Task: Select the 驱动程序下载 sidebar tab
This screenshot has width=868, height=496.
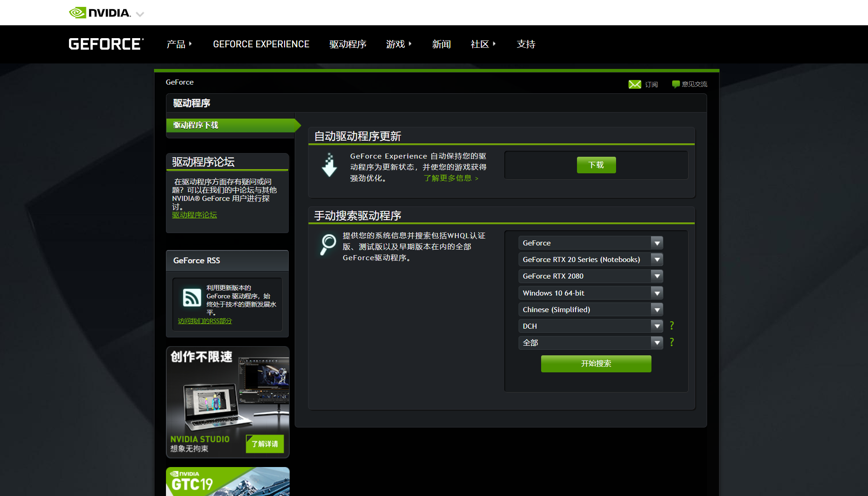Action: pos(230,125)
